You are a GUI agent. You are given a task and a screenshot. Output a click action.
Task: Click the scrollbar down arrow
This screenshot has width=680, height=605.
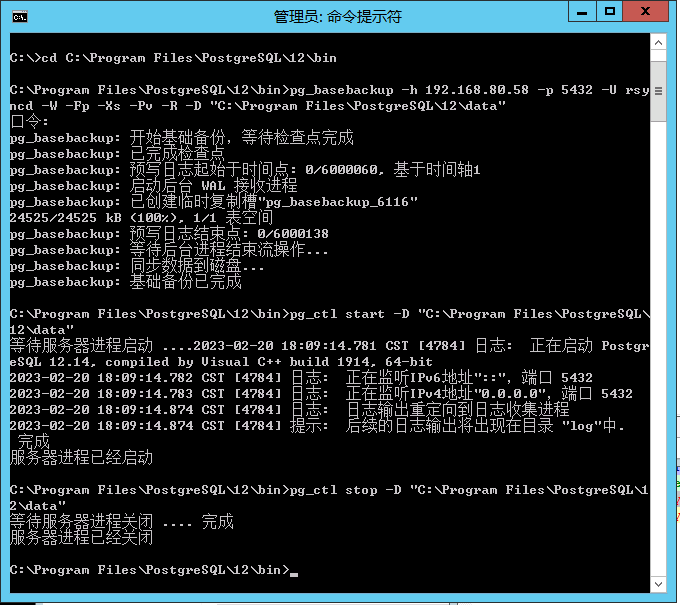657,588
